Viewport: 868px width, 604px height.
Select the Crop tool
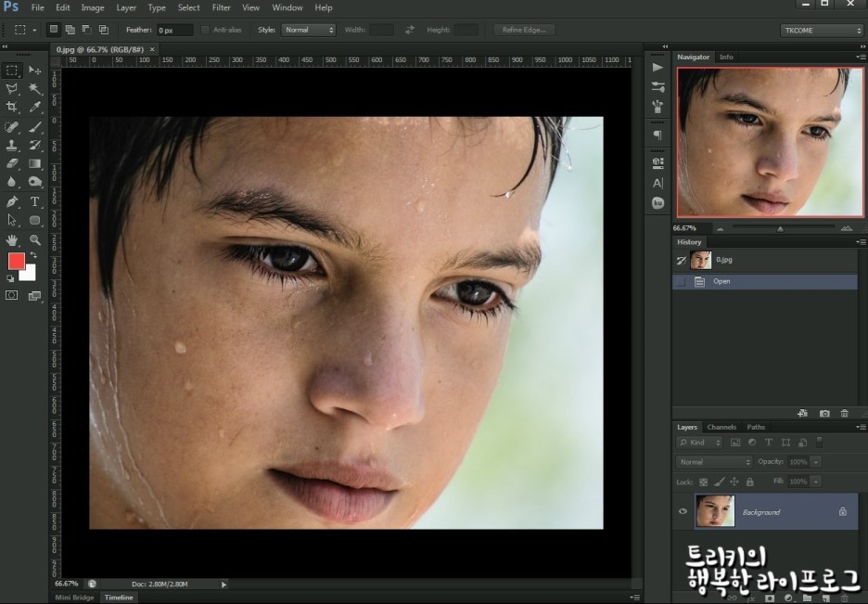12,108
